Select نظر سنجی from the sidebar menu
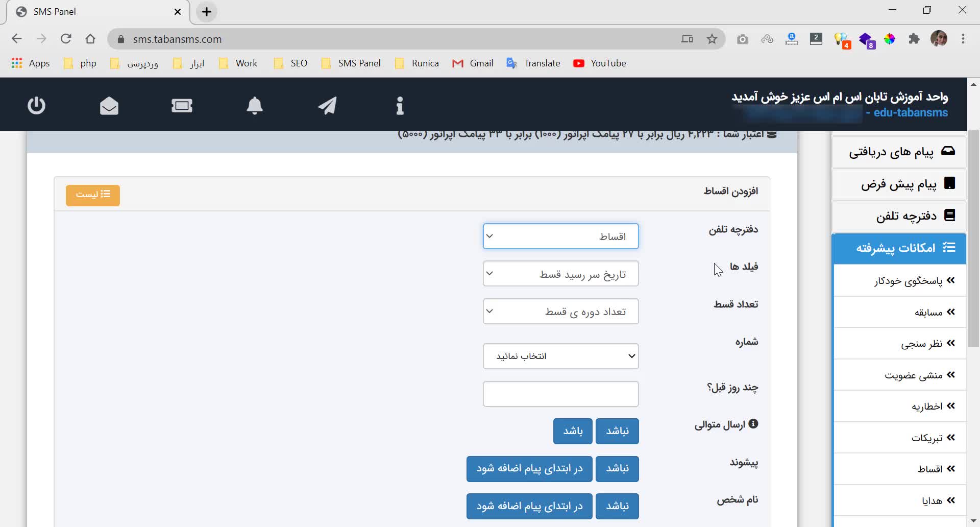The width and height of the screenshot is (980, 527). [x=921, y=344]
